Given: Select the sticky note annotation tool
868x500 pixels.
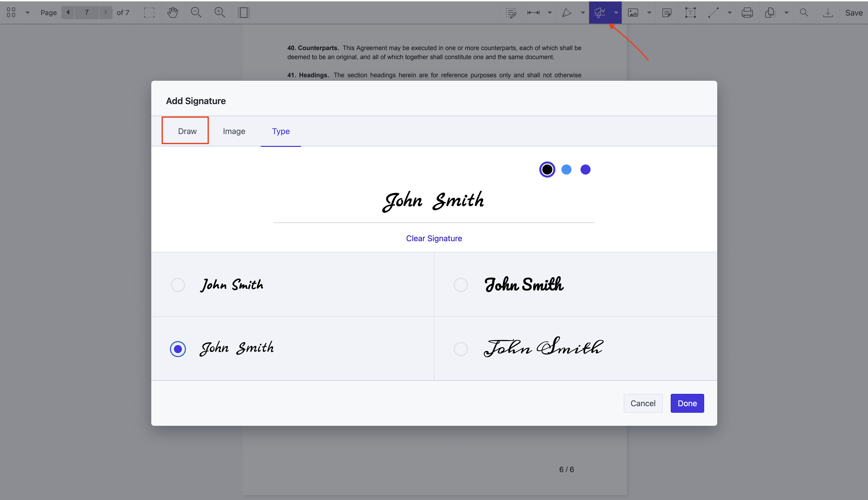Looking at the screenshot, I should 667,12.
